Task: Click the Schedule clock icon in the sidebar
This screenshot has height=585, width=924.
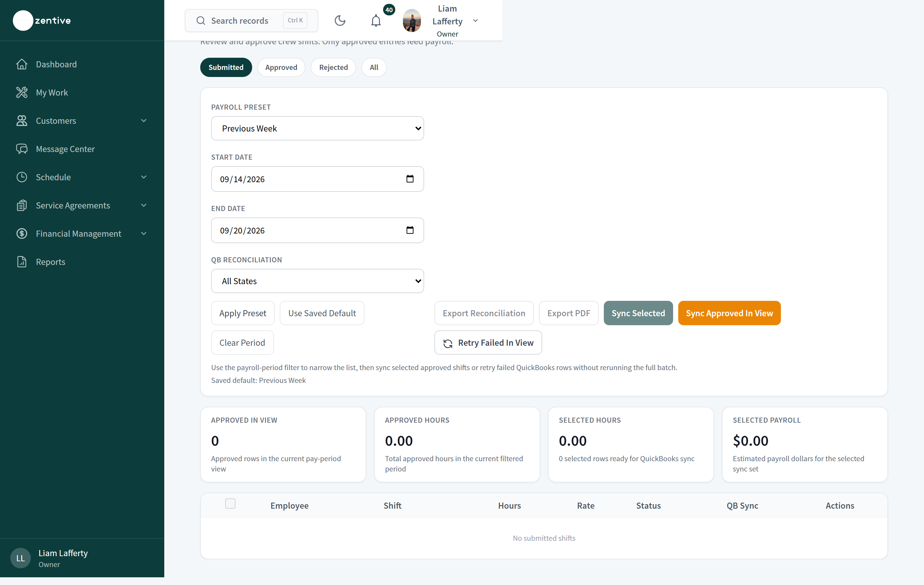Action: point(22,177)
